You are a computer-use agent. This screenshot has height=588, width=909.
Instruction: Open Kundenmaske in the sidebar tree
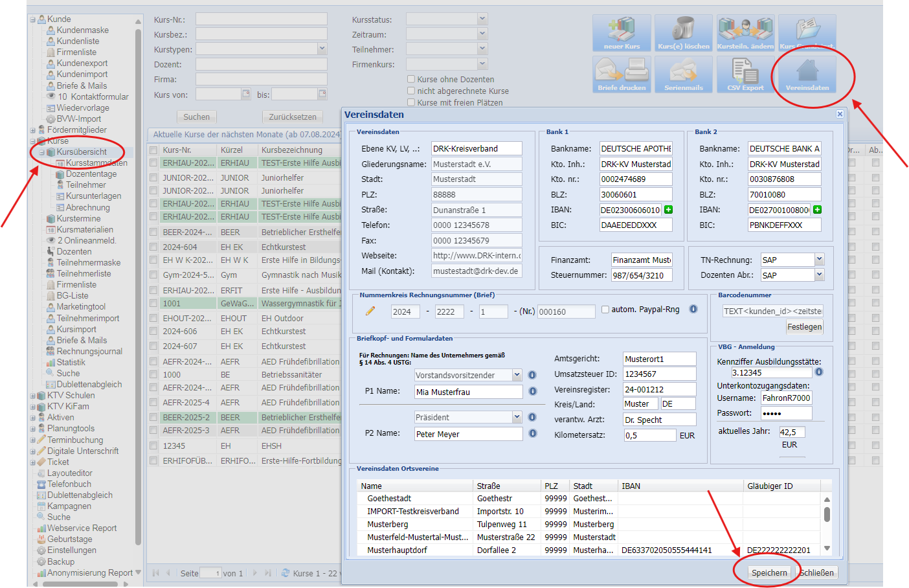(x=82, y=30)
